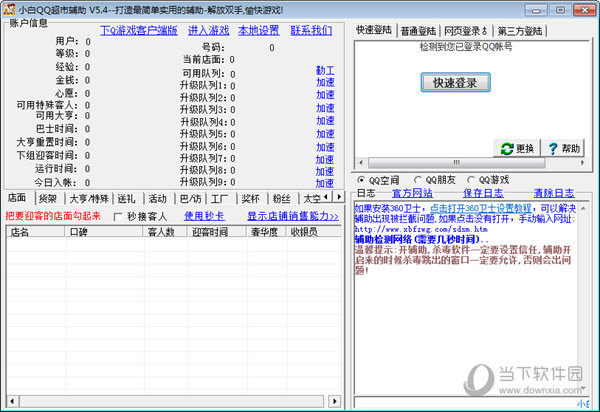Viewport: 600px width, 412px height.
Task: Click 加速 next to 升级队列8
Action: [x=324, y=172]
